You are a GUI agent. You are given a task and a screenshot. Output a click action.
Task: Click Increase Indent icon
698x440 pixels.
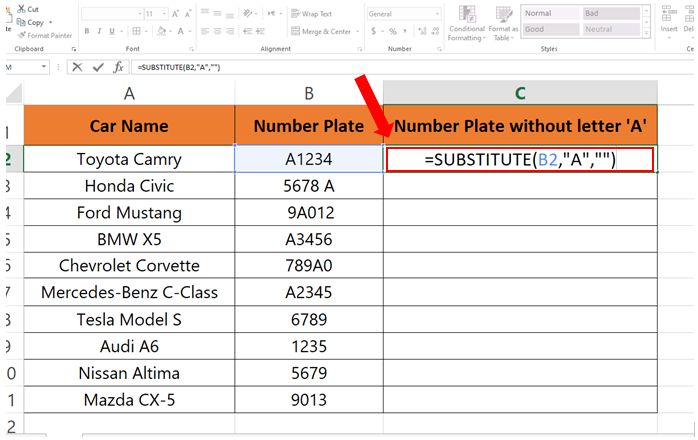(x=260, y=31)
